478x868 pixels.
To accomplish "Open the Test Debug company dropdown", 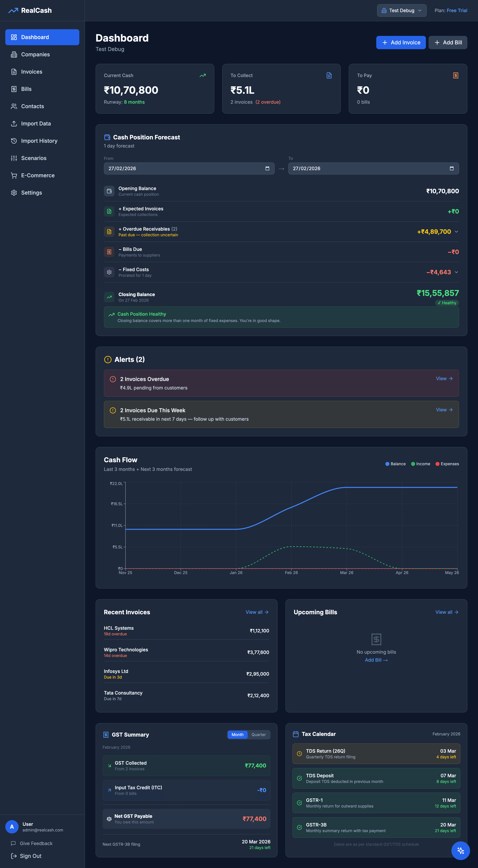I will (x=401, y=10).
